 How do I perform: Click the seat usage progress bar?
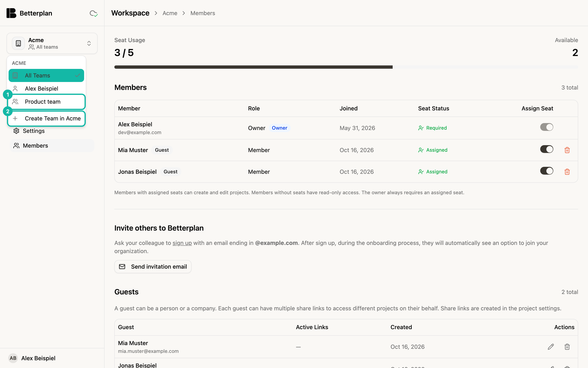coord(346,67)
